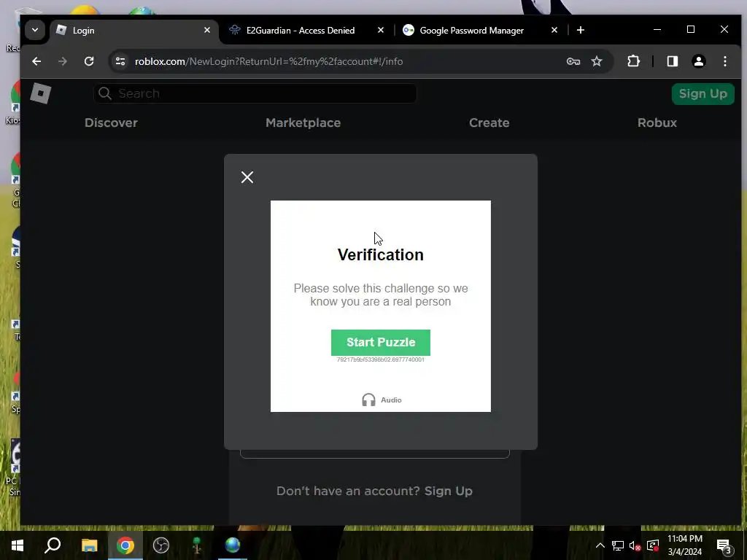
Task: Click the Start Puzzle button
Action: click(x=381, y=343)
